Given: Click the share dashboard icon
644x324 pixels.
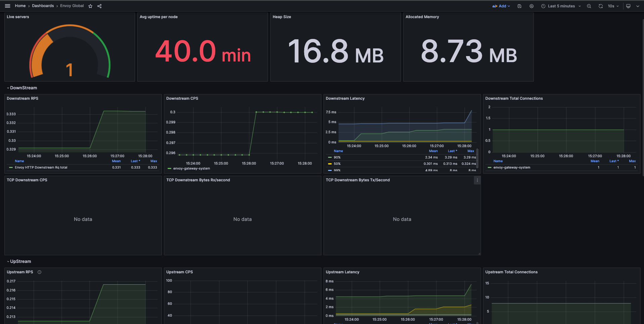Looking at the screenshot, I should [x=99, y=6].
